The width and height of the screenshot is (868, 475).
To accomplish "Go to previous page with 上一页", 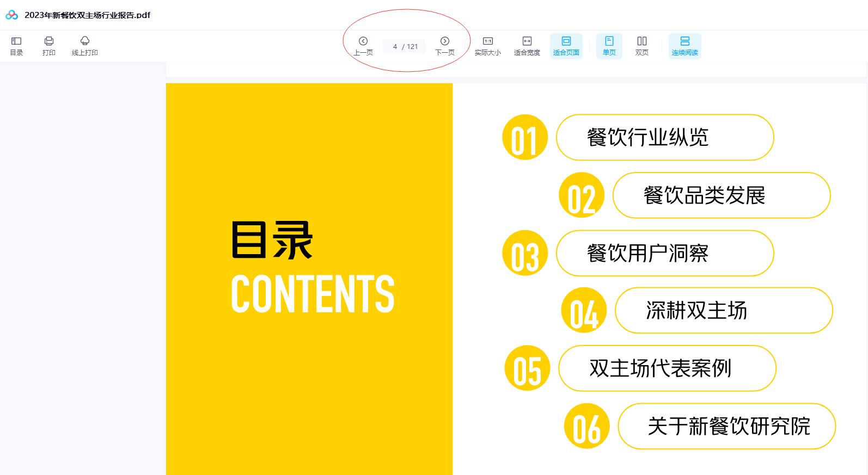I will click(363, 46).
